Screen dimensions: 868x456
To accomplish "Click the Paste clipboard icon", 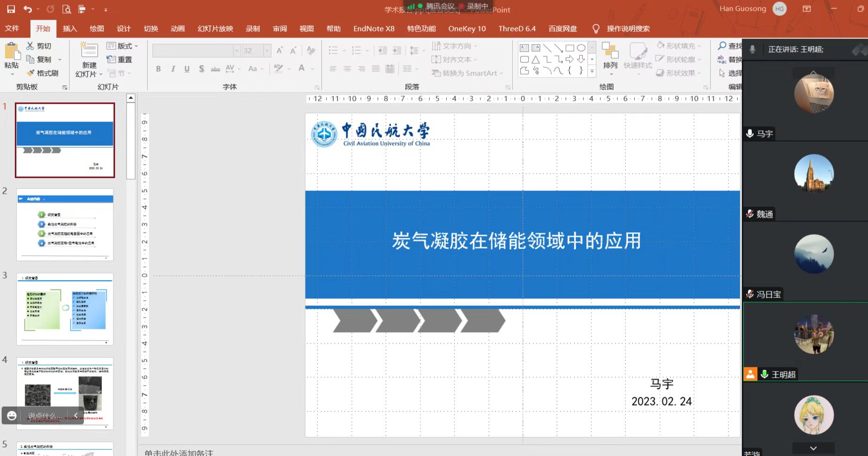I will (11, 51).
